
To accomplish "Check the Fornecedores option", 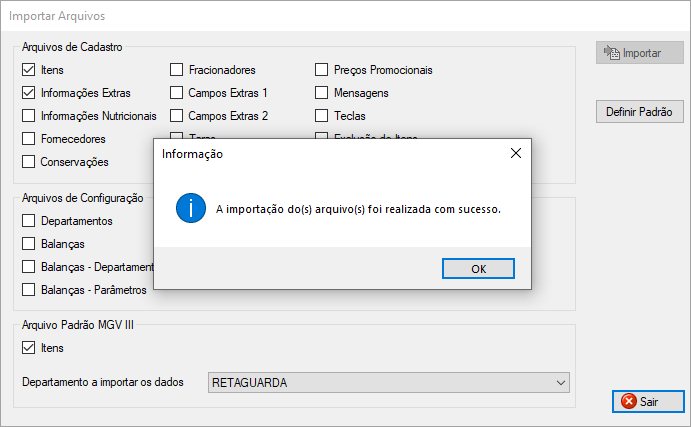I will pos(28,139).
